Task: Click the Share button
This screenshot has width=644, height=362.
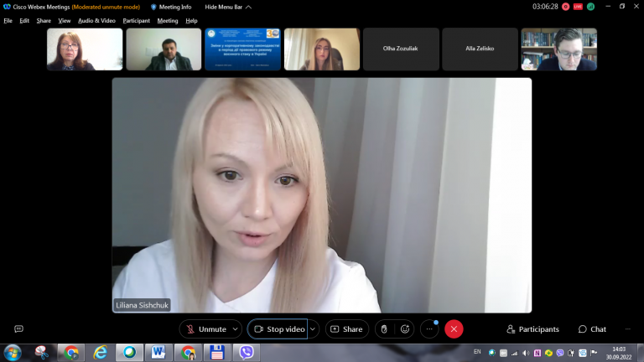Action: click(x=347, y=329)
